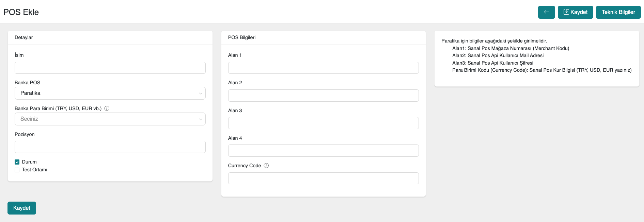This screenshot has width=644, height=222.
Task: Click the info icon next to Currency Code
Action: tap(266, 166)
